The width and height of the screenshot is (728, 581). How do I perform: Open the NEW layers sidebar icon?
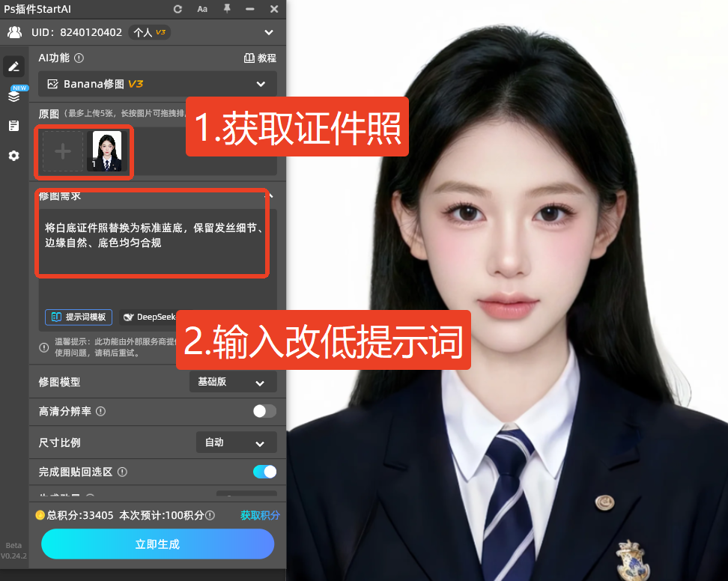14,94
